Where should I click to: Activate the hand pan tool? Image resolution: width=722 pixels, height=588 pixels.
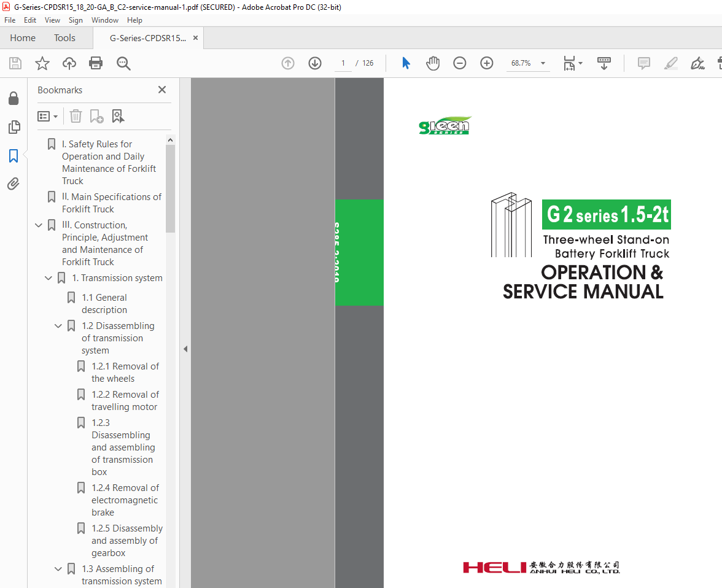pyautogui.click(x=433, y=63)
